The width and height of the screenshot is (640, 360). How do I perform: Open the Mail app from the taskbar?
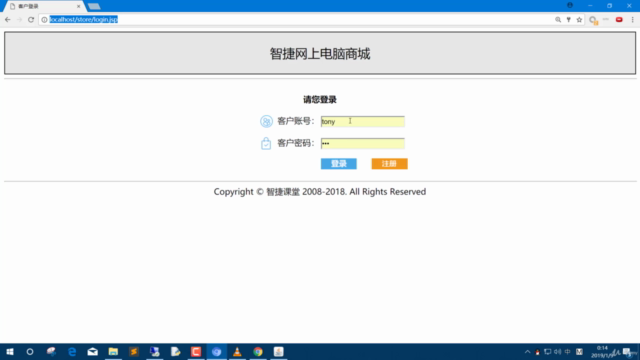click(x=93, y=351)
